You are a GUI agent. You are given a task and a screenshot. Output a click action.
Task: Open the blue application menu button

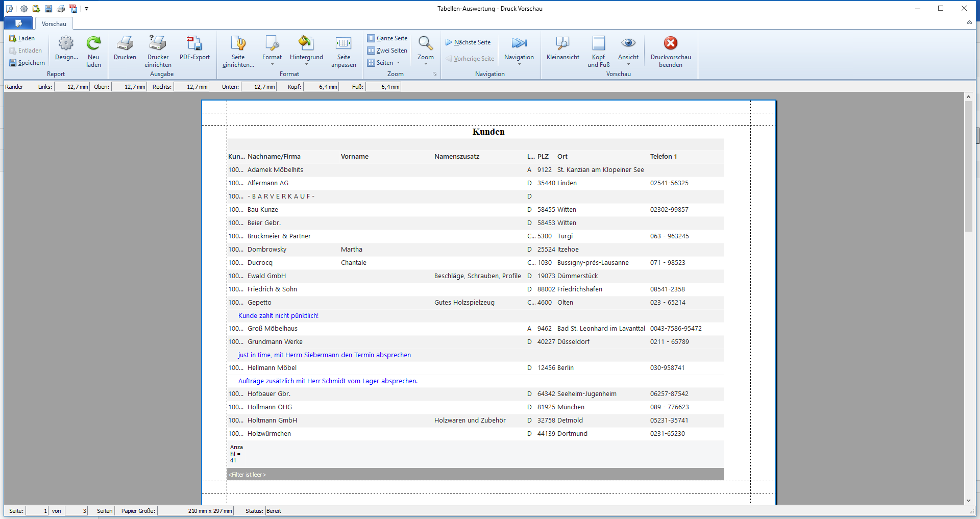(18, 23)
